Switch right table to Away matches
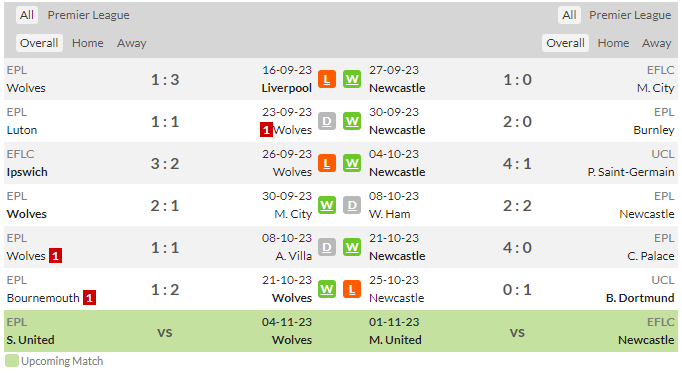The height and width of the screenshot is (389, 682). point(656,43)
